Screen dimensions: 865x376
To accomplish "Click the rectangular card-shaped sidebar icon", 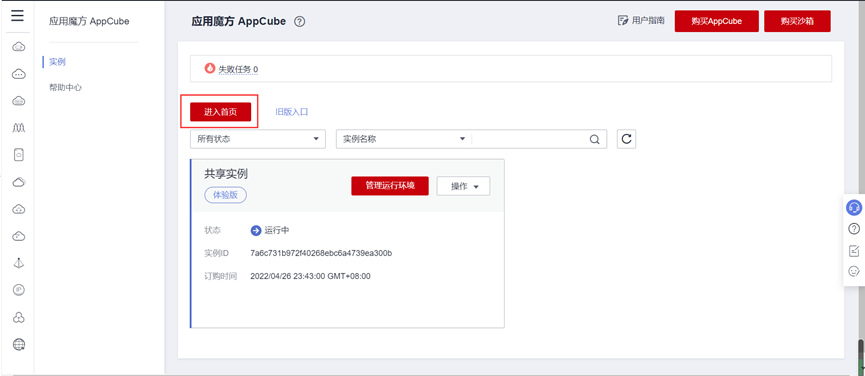I will [x=19, y=155].
